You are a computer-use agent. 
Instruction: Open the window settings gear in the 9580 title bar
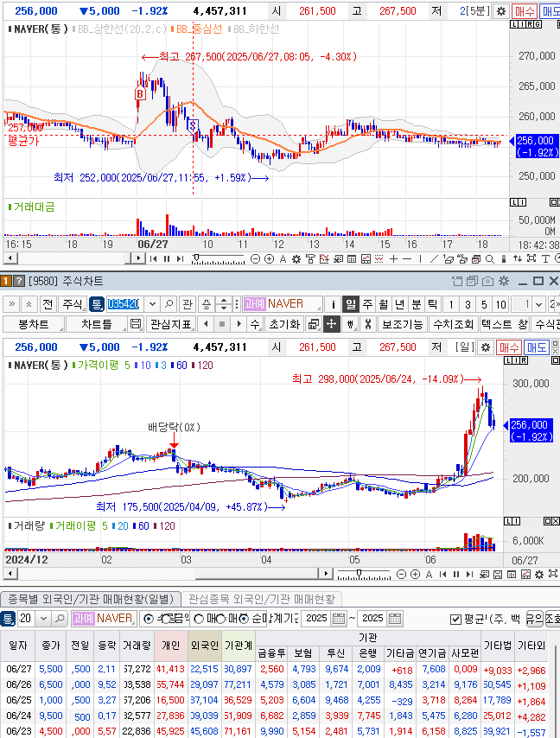click(x=504, y=281)
